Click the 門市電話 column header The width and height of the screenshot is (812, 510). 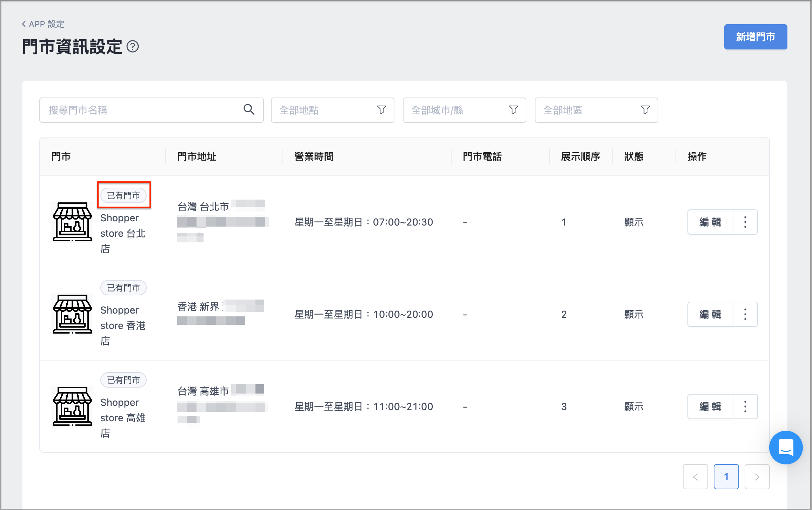(x=482, y=156)
